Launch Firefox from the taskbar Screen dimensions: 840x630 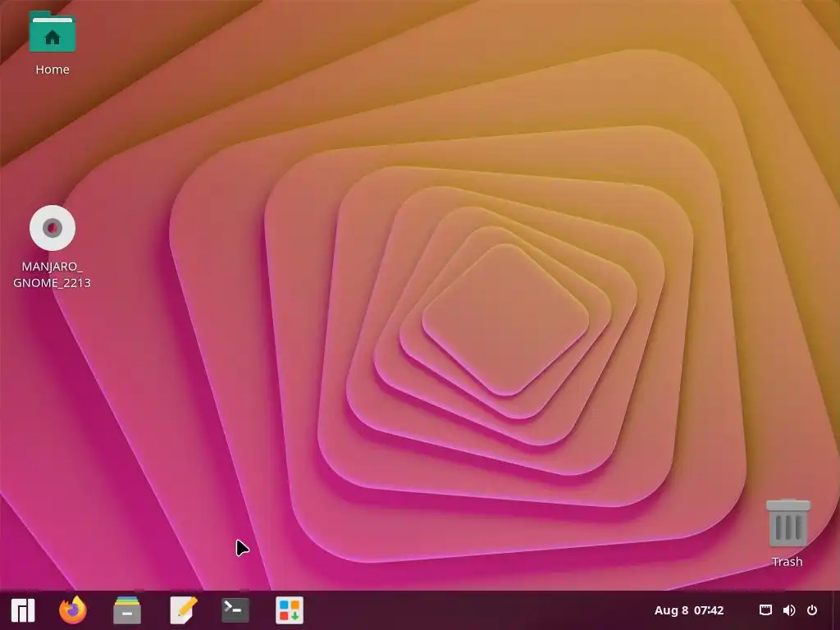point(73,610)
